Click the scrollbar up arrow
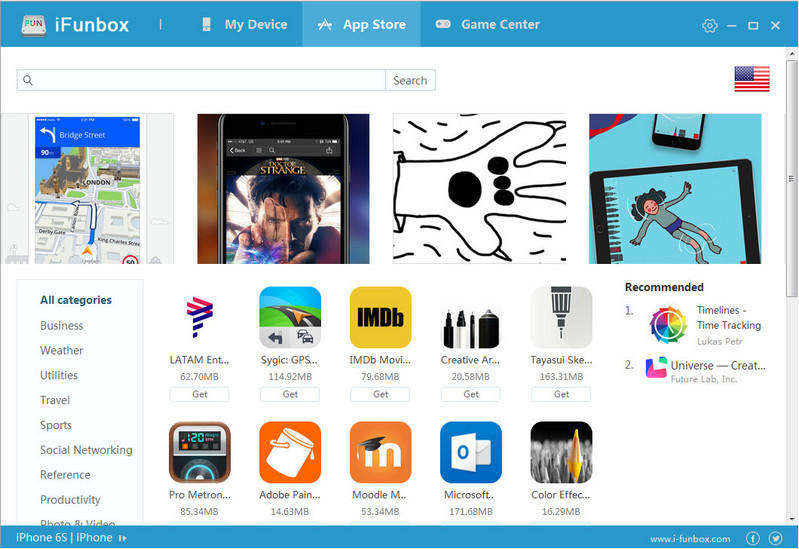Viewport: 799px width, 549px height. pos(791,53)
